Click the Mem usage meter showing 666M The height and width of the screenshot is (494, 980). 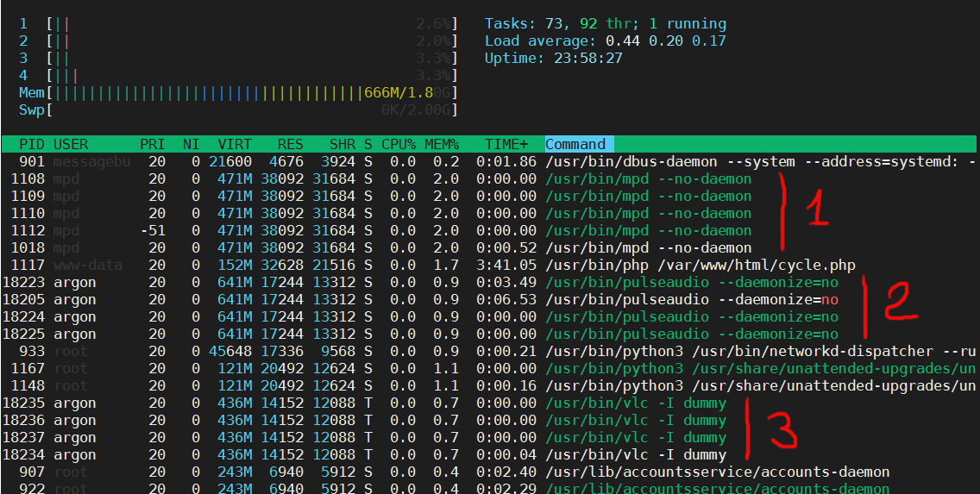(x=252, y=93)
